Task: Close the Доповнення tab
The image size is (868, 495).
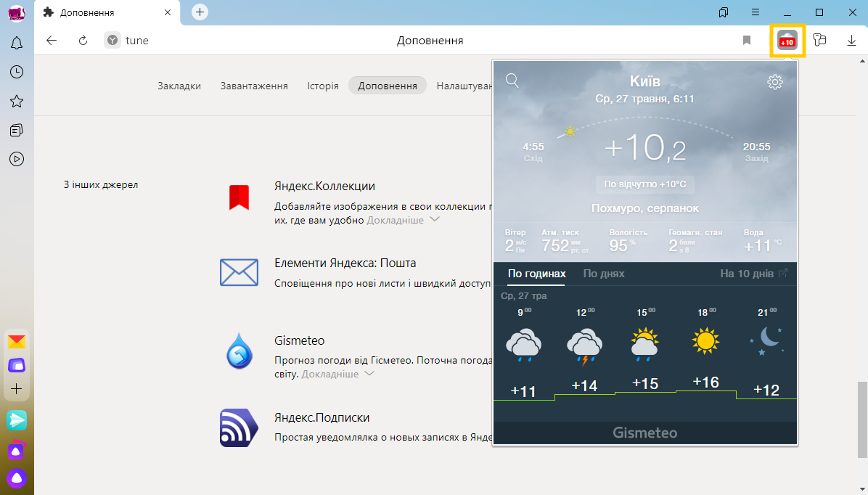Action: [x=168, y=12]
